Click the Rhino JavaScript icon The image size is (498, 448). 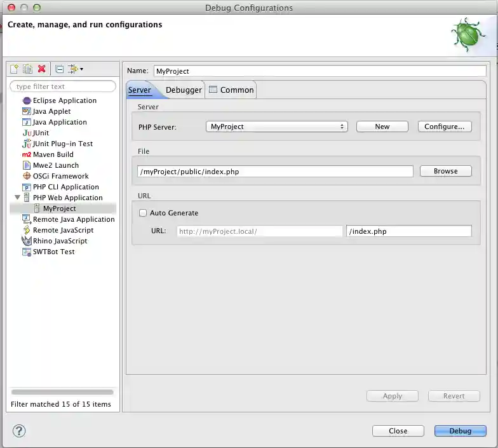(x=27, y=241)
